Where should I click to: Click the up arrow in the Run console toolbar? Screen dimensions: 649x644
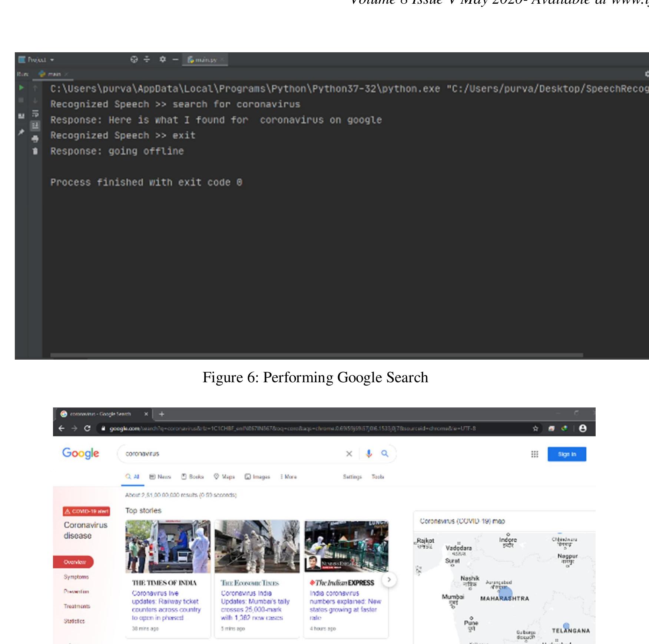35,88
